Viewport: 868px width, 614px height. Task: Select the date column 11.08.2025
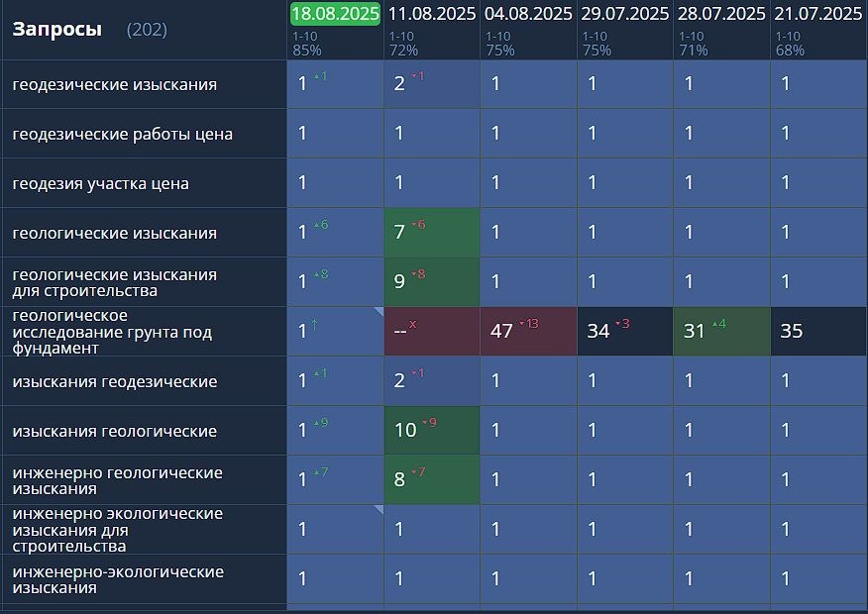coord(429,14)
